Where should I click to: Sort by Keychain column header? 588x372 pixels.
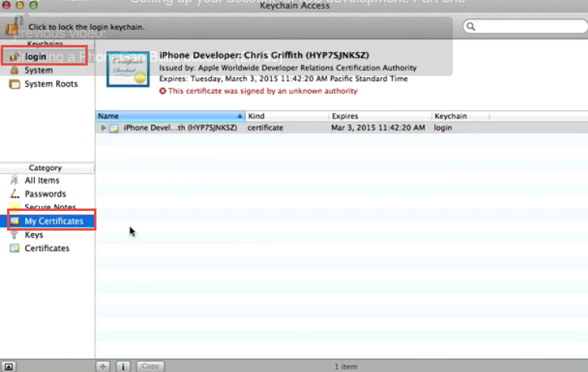click(461, 116)
